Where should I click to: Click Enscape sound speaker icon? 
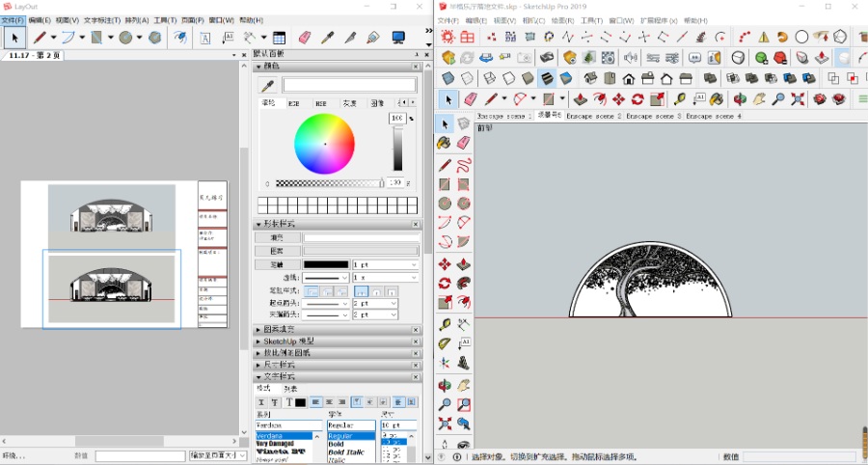point(631,57)
